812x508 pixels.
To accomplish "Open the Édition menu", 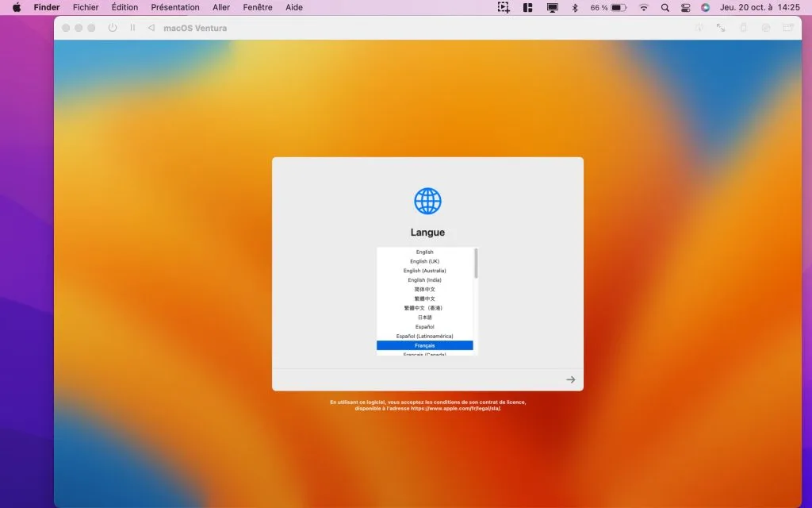I will point(124,7).
